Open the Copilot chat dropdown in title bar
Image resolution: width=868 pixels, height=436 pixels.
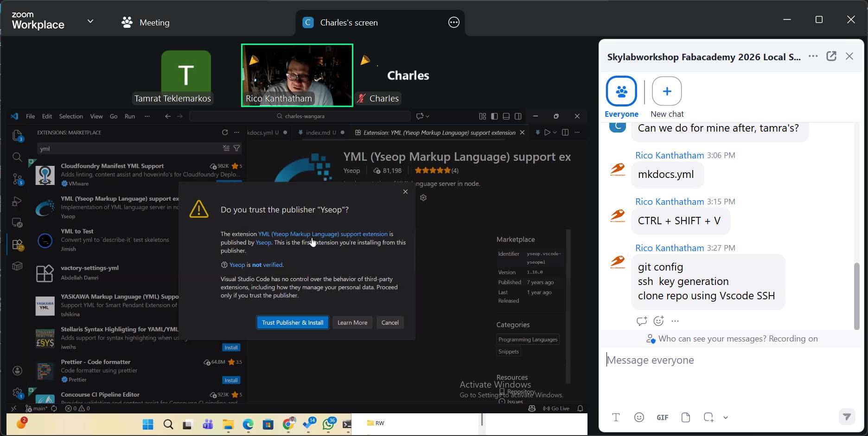point(427,116)
